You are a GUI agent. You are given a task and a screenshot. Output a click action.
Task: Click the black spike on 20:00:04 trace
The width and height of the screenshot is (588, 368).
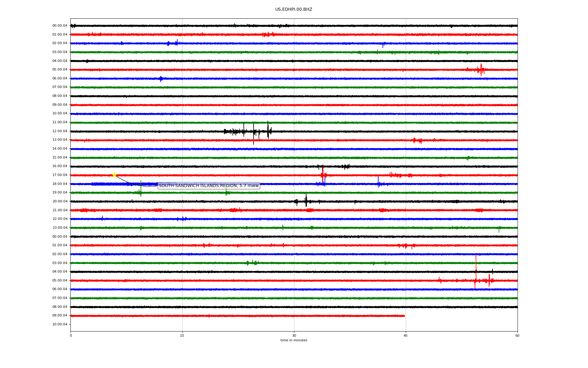306,201
